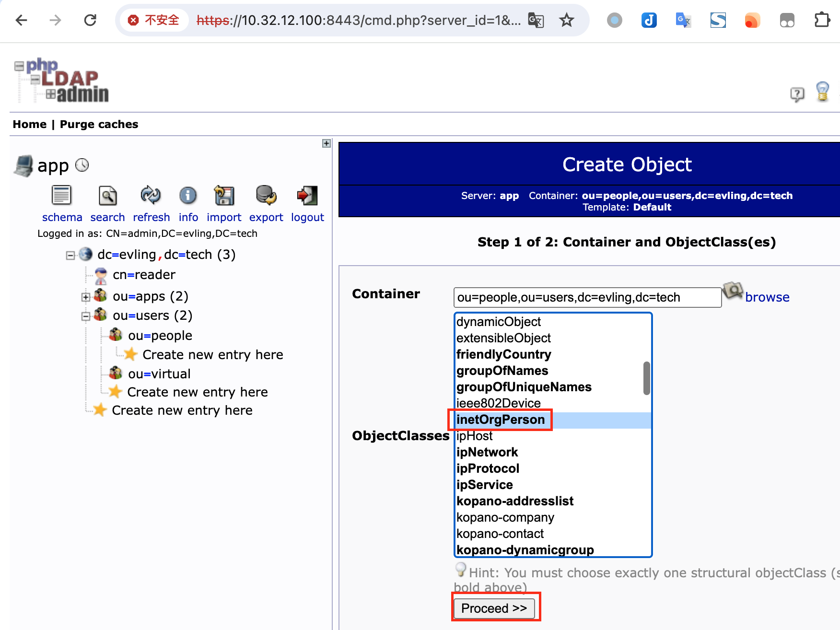Screen dimensions: 840x630
Task: Open ou=people entry
Action: coord(160,336)
